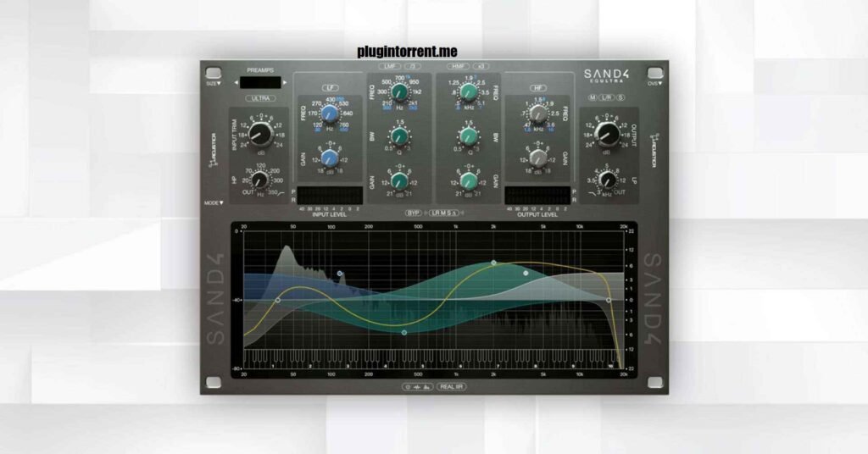Click the light green HMF GAIN knob

click(469, 180)
